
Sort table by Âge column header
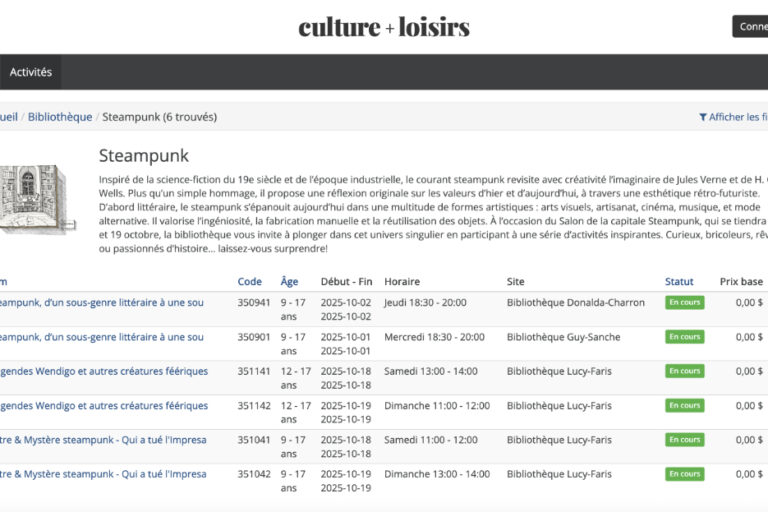pos(289,281)
